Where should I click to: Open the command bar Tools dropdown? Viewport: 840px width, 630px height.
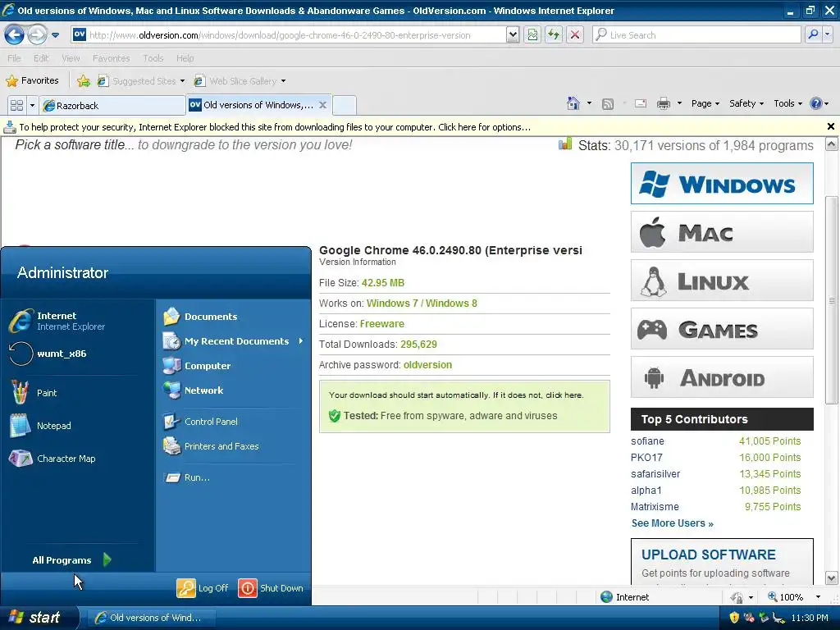787,103
